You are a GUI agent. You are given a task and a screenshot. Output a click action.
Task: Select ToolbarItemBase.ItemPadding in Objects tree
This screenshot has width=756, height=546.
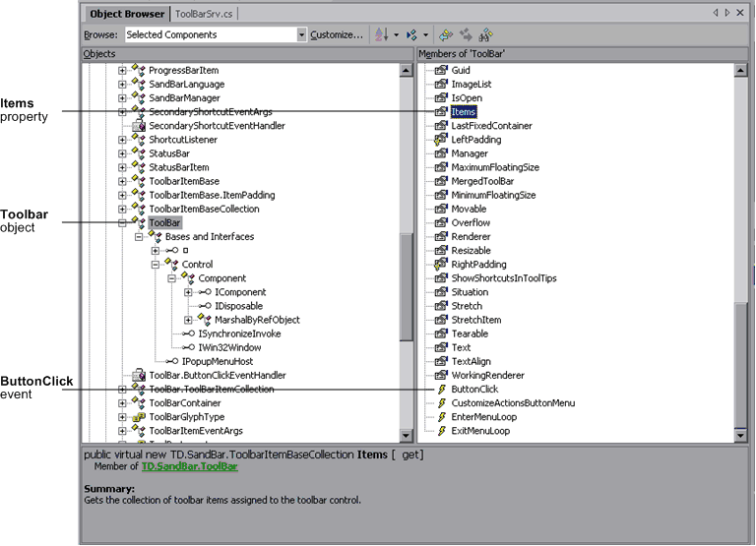[212, 195]
